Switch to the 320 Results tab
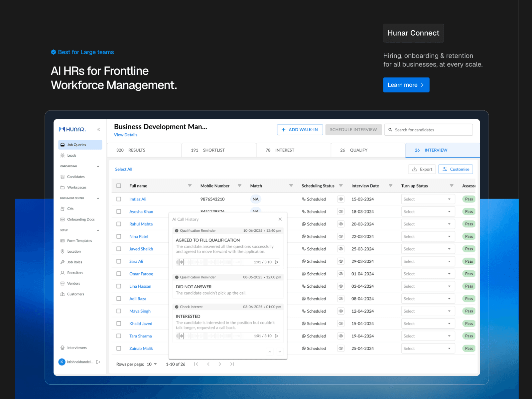Screen dimensions: 532x399 click(144, 150)
